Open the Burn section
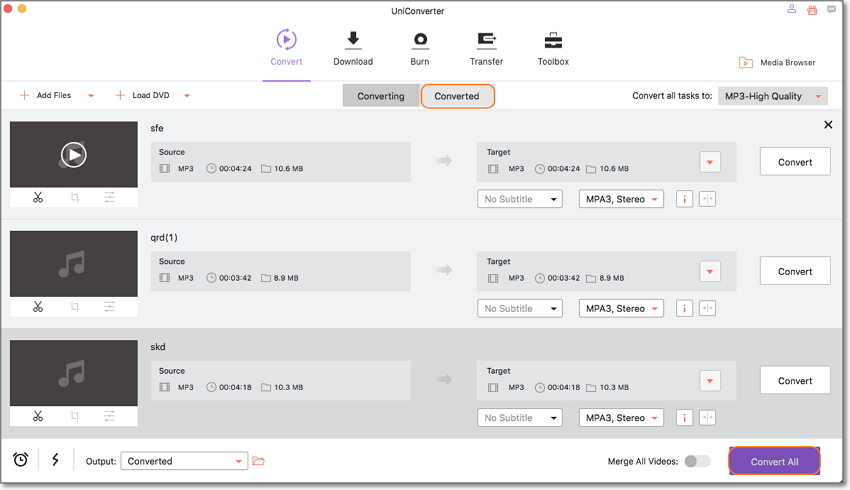Image resolution: width=850 pixels, height=490 pixels. coord(420,48)
